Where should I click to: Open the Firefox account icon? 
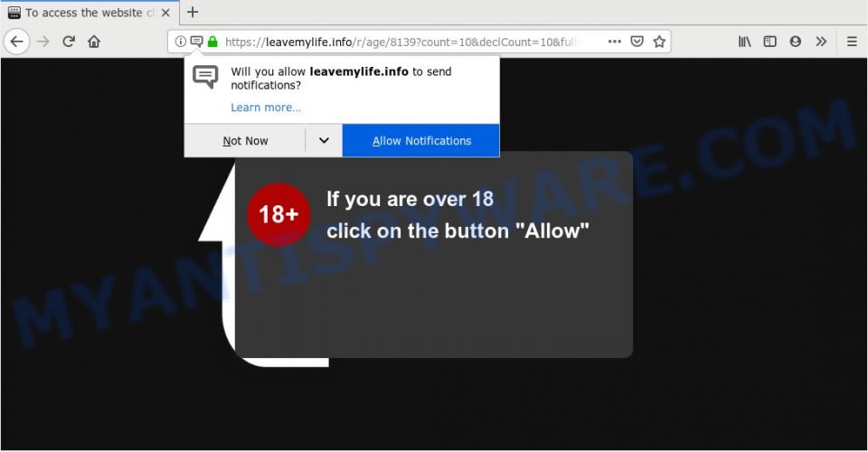point(796,42)
